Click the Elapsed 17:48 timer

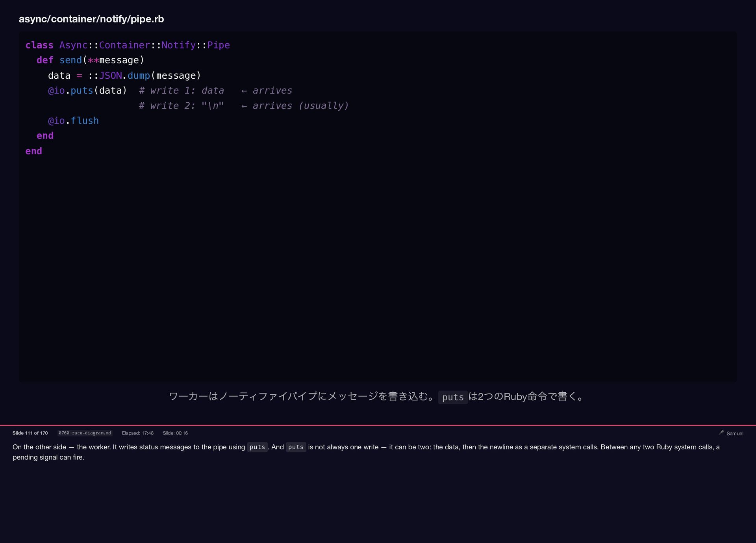(x=137, y=433)
